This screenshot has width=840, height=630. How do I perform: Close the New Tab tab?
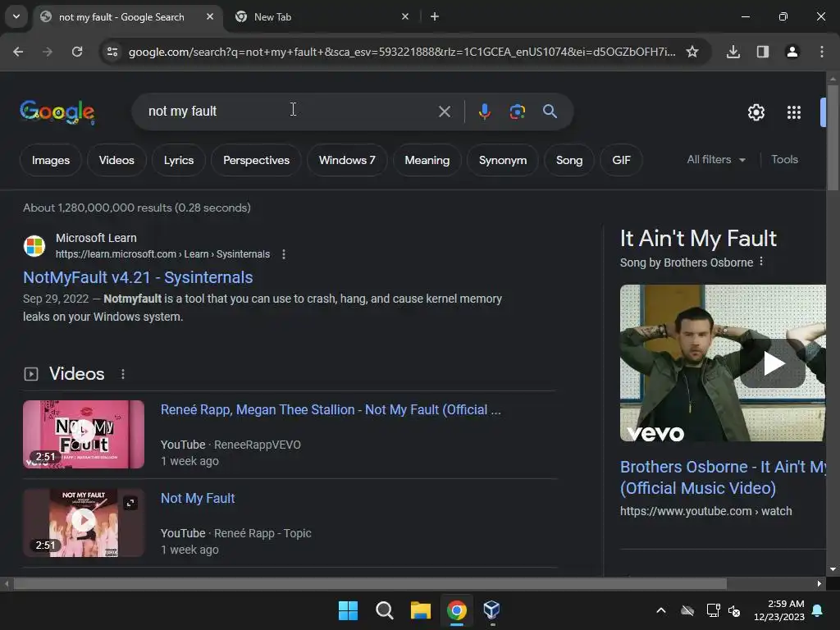pos(405,16)
